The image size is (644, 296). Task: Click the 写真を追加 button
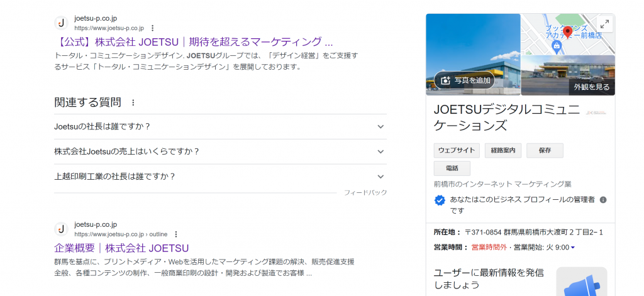(x=465, y=80)
